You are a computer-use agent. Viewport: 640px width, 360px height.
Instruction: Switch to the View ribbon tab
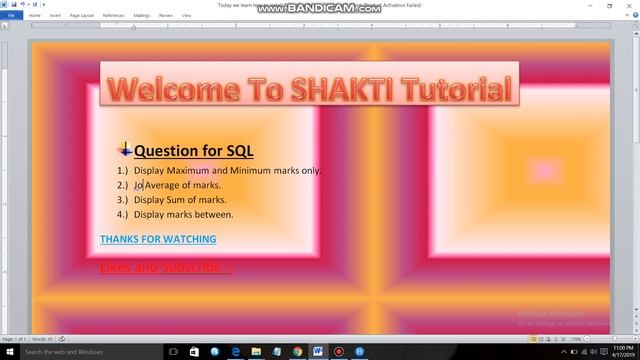[x=187, y=16]
